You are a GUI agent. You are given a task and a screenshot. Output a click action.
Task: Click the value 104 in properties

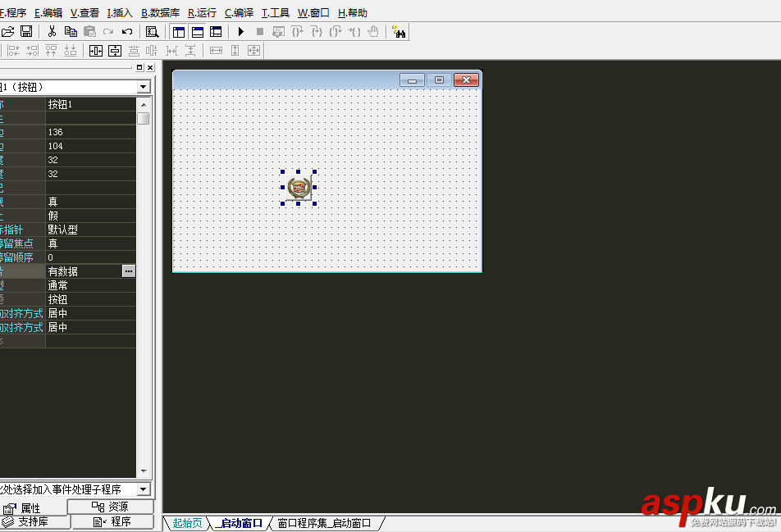click(90, 146)
